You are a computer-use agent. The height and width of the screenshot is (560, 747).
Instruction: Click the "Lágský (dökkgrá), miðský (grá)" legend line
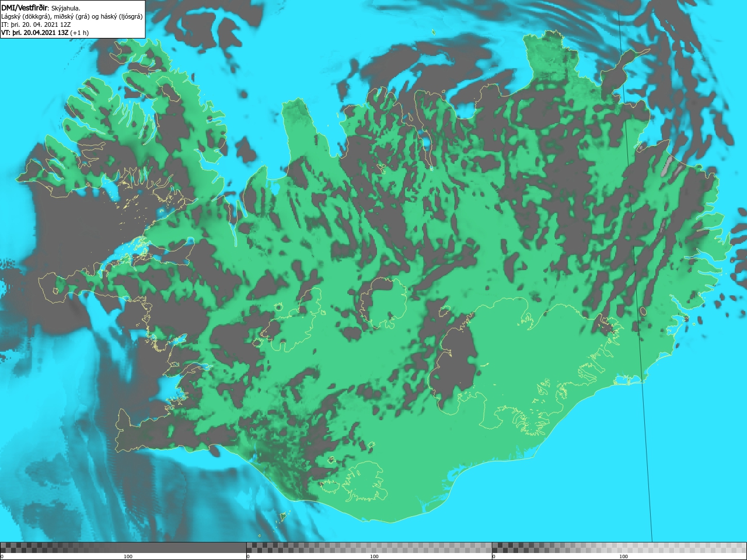[72, 16]
